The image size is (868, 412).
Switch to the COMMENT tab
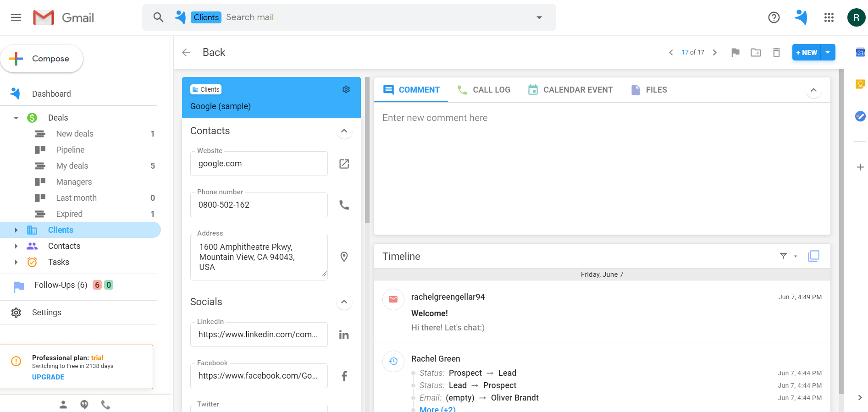point(411,90)
